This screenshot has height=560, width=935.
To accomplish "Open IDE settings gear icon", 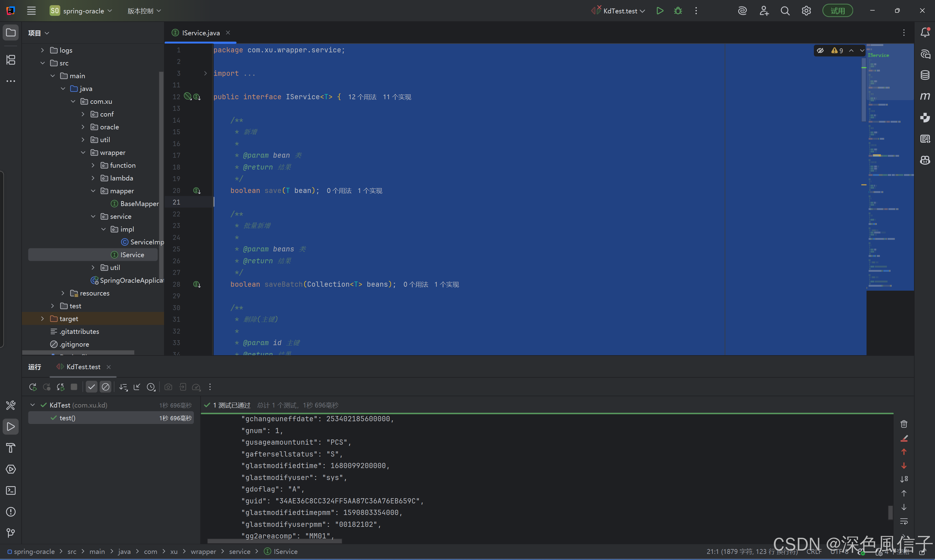I will [x=806, y=11].
